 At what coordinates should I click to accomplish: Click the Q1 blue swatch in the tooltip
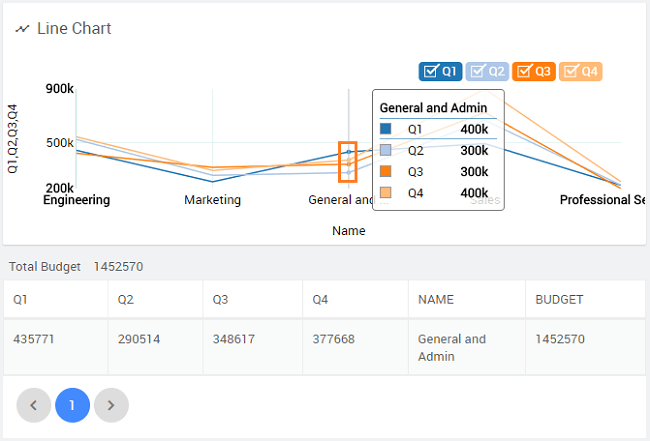tap(386, 129)
